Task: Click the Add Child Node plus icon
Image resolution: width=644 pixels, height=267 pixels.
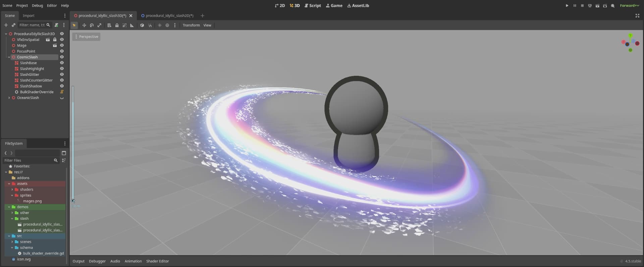Action: [6, 25]
